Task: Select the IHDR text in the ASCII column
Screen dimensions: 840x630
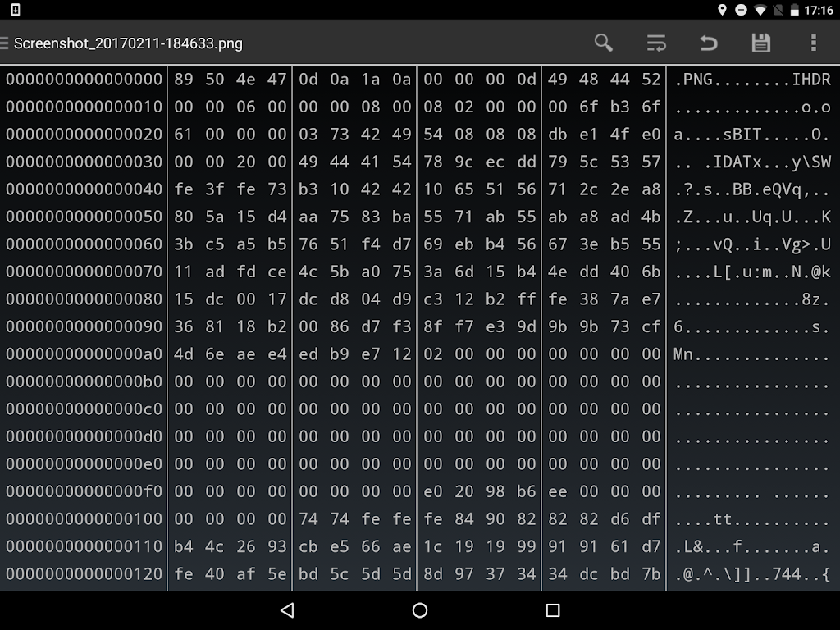Action: click(x=812, y=80)
